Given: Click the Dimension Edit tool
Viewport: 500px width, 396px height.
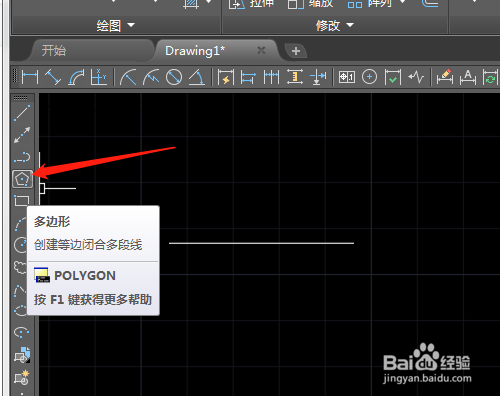Looking at the screenshot, I should (445, 77).
